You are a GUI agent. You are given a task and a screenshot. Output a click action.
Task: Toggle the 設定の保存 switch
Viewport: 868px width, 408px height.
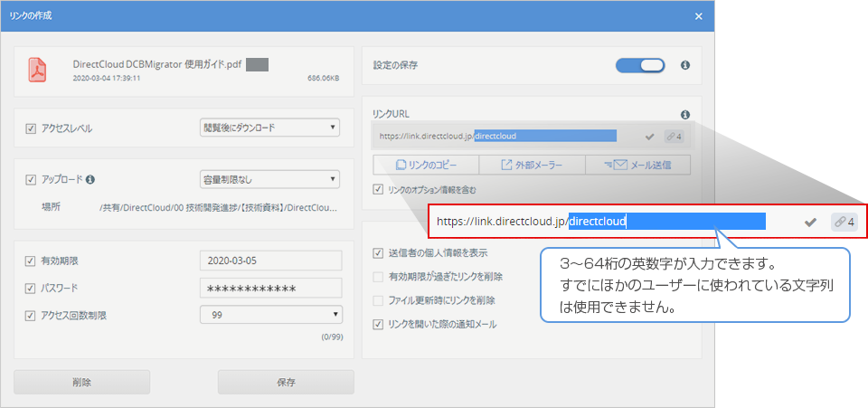click(640, 65)
